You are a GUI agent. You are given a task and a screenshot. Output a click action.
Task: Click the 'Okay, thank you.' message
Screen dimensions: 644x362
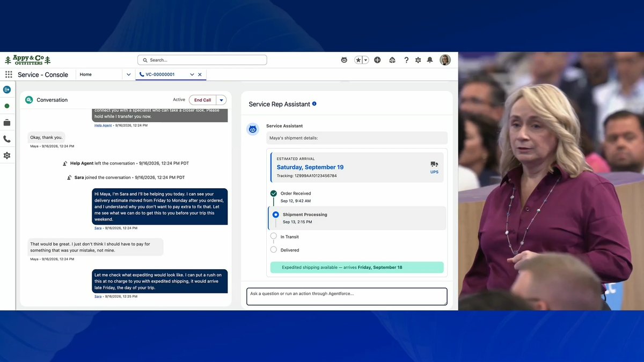[46, 137]
